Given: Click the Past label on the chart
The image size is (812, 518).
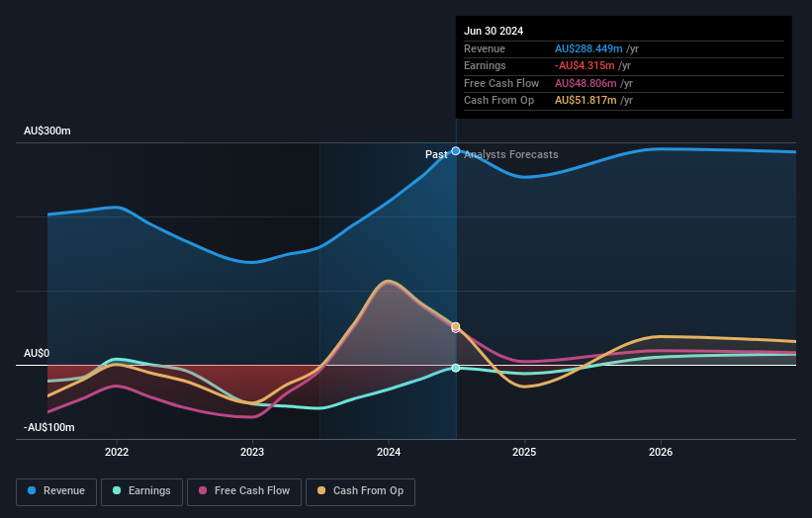Looking at the screenshot, I should pyautogui.click(x=436, y=154).
